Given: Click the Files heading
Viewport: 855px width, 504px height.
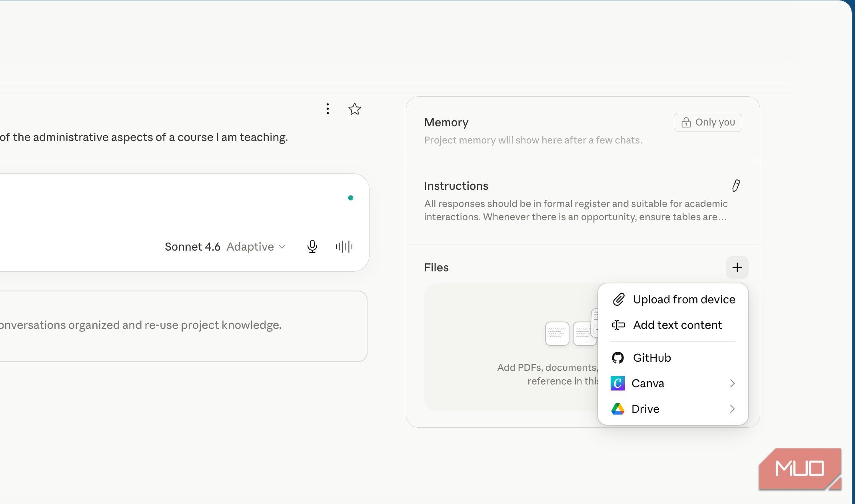Looking at the screenshot, I should tap(436, 267).
